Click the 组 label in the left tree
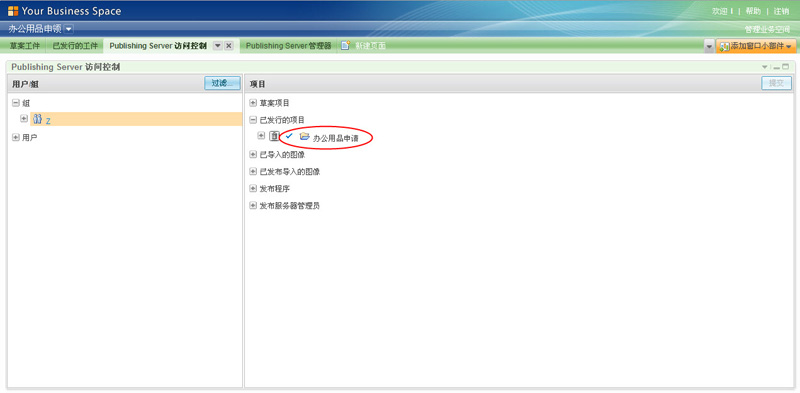 pyautogui.click(x=26, y=103)
